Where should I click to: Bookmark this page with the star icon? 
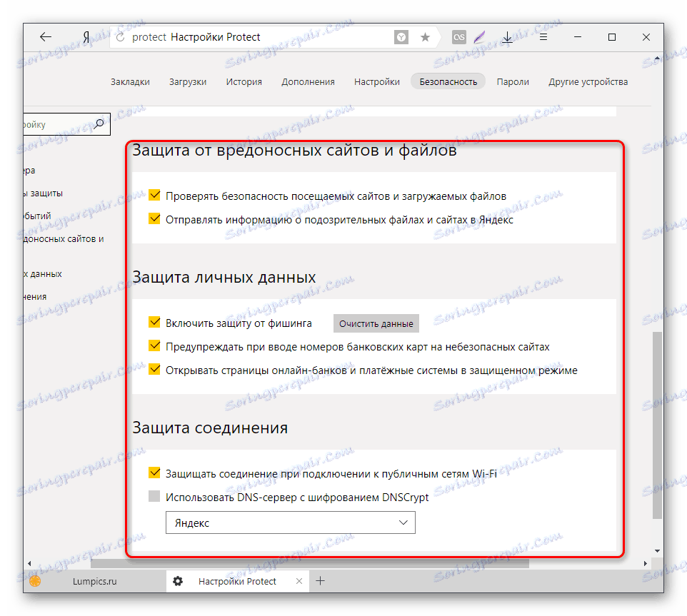pyautogui.click(x=425, y=37)
